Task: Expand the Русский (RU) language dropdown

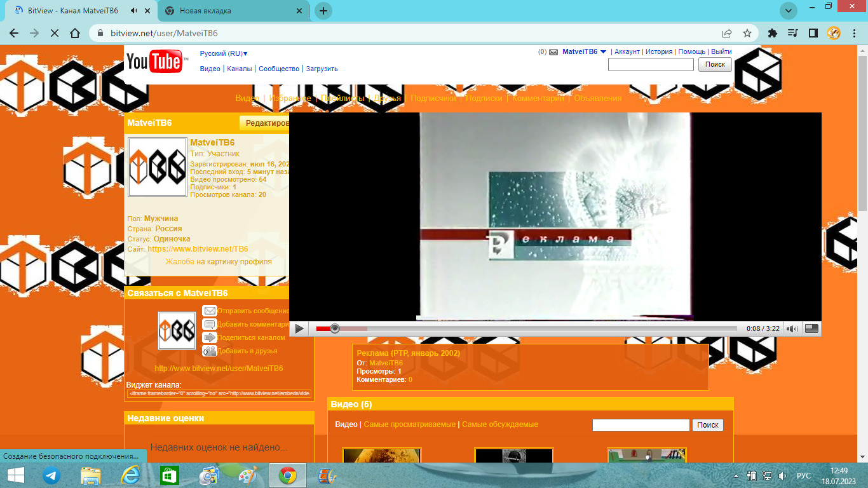Action: [x=224, y=54]
